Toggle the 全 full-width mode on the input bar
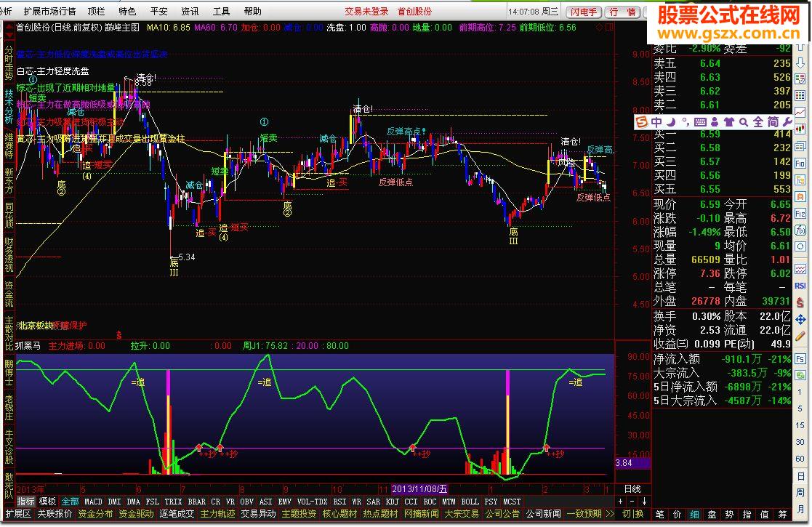This screenshot has height=527, width=812. point(758,121)
